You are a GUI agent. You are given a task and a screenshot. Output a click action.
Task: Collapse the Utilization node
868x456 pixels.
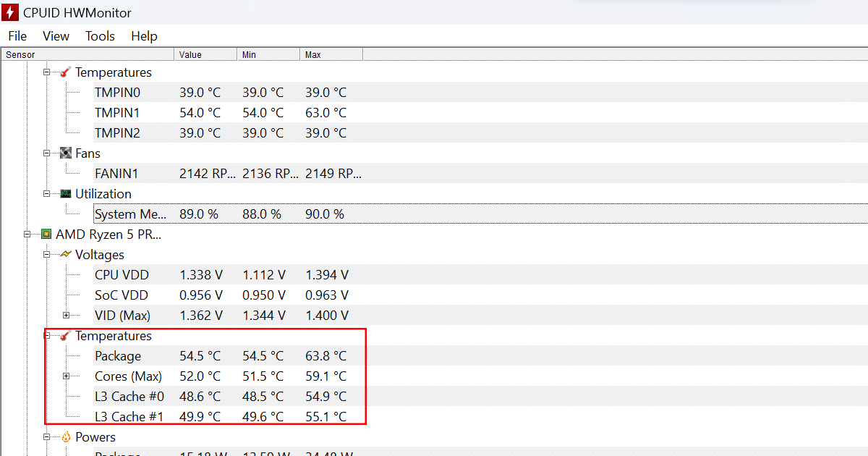point(46,194)
